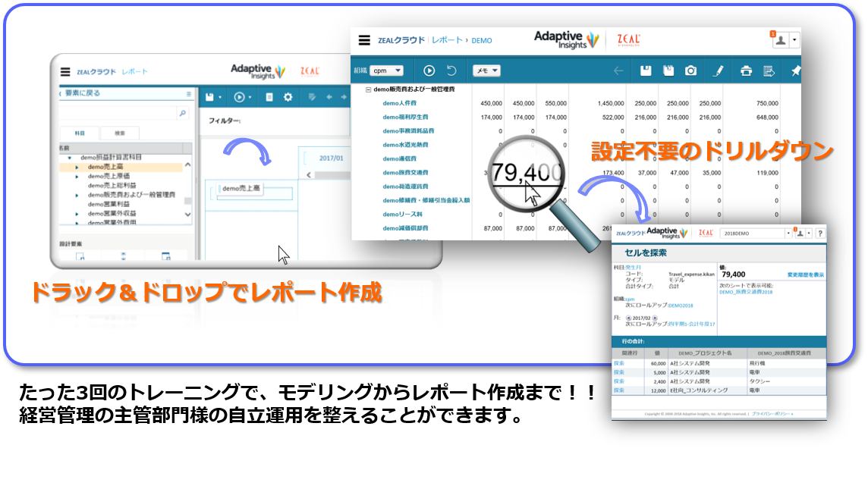Screen dimensions: 868x489
Task: Click the 1,450,000 cell in demo人件費 row
Action: point(611,103)
